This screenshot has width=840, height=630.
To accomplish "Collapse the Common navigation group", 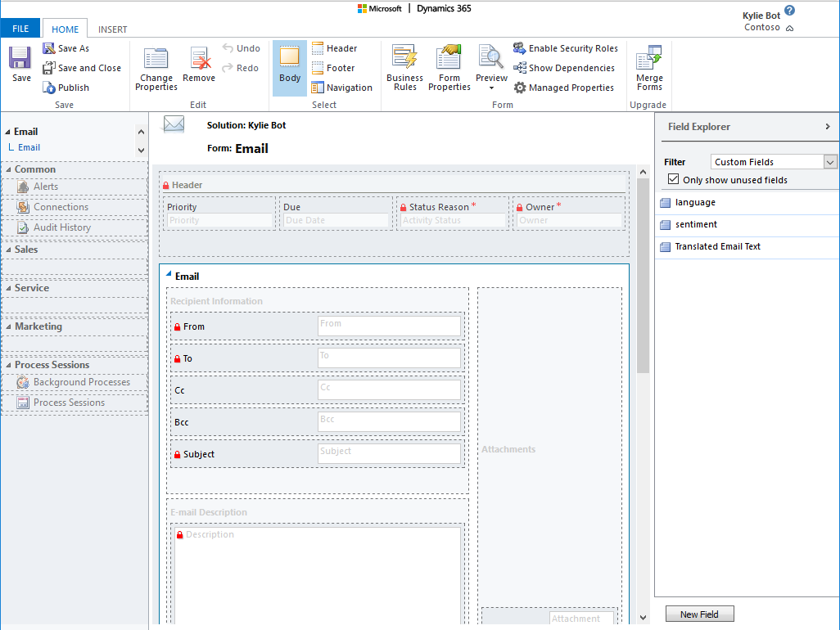I will [x=8, y=169].
